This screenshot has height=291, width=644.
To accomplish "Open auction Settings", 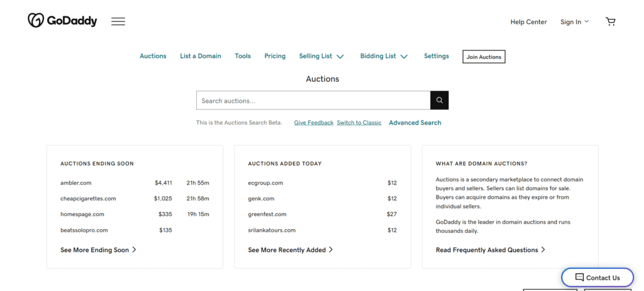I will click(436, 56).
